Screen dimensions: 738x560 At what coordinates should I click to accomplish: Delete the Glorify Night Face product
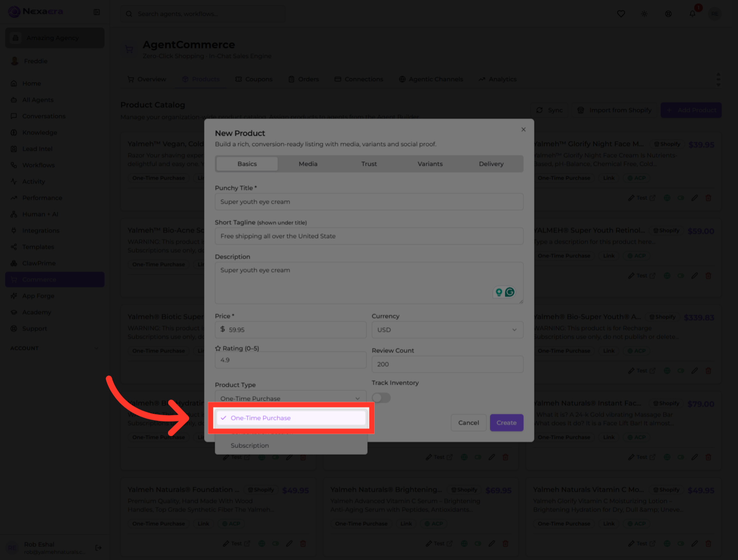[x=708, y=198]
